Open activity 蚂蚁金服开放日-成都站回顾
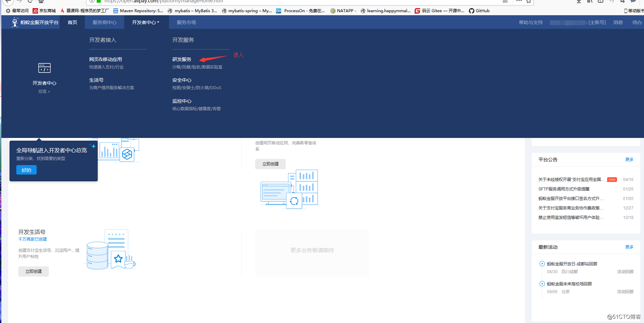This screenshot has width=644, height=323. (x=572, y=264)
